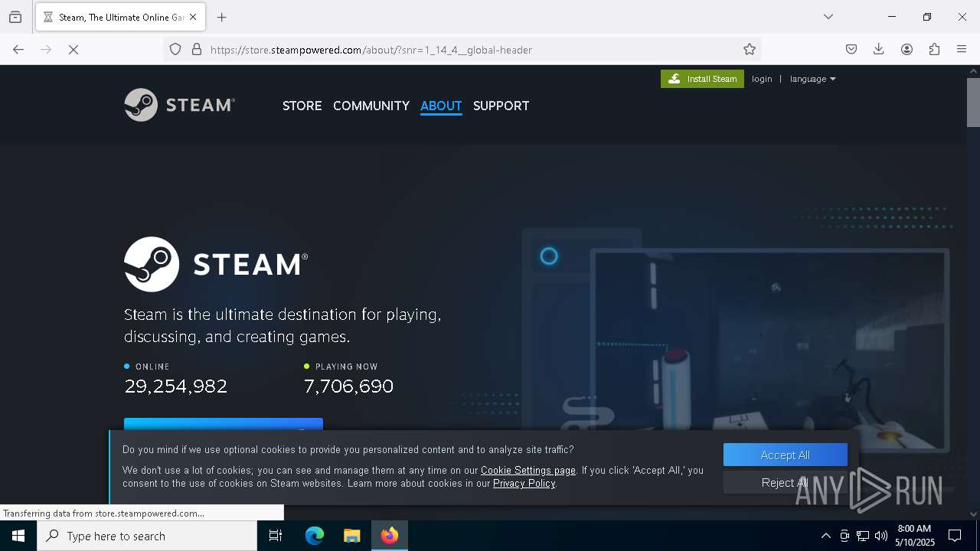This screenshot has width=980, height=551.
Task: Accept all optional cookies
Action: click(x=785, y=455)
